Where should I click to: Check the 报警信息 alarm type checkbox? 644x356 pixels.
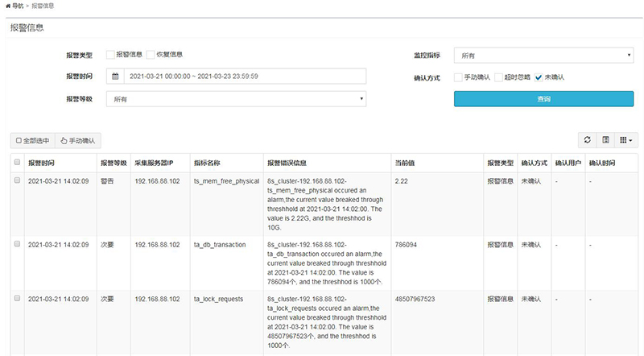(110, 55)
